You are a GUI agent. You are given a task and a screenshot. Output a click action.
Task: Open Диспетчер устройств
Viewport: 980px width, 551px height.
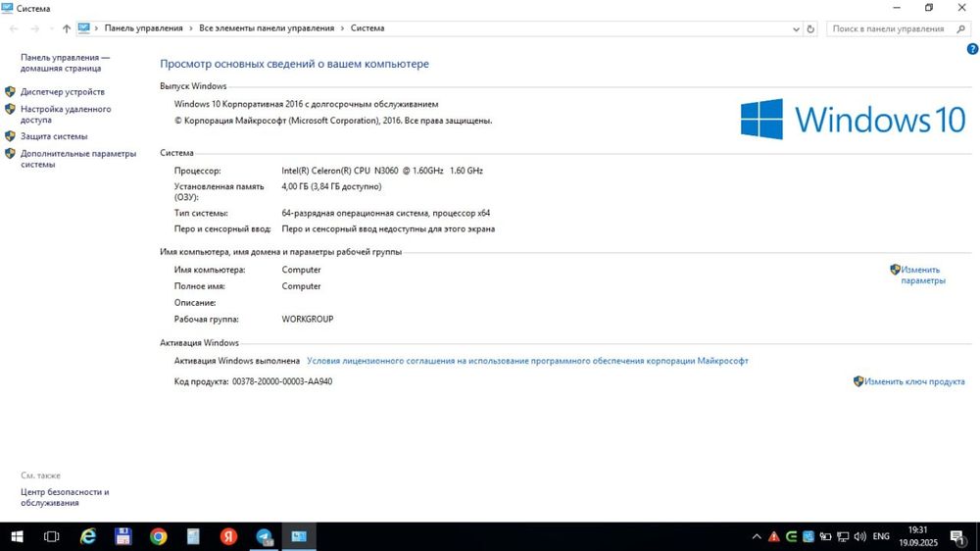63,92
